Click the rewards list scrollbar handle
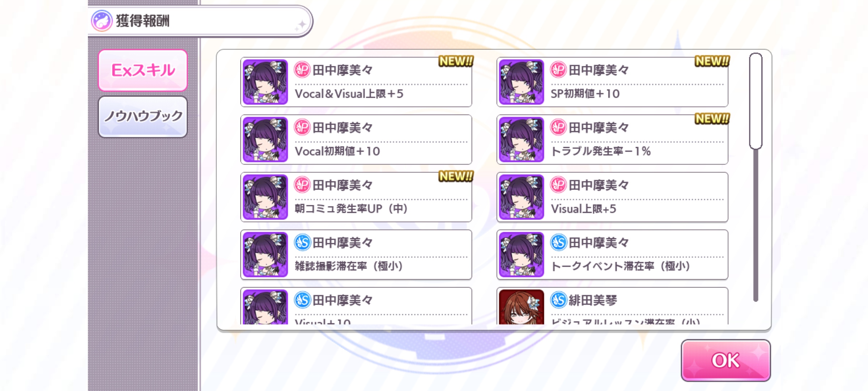 [756, 101]
